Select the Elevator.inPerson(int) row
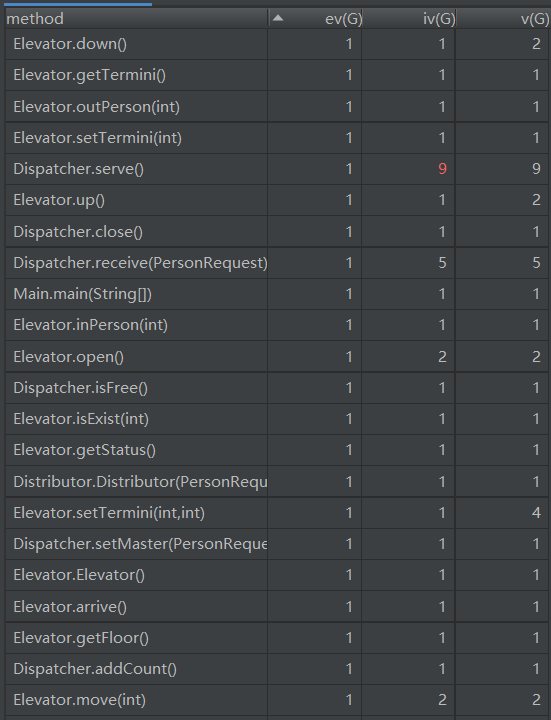Viewport: 551px width, 720px height. (x=278, y=325)
